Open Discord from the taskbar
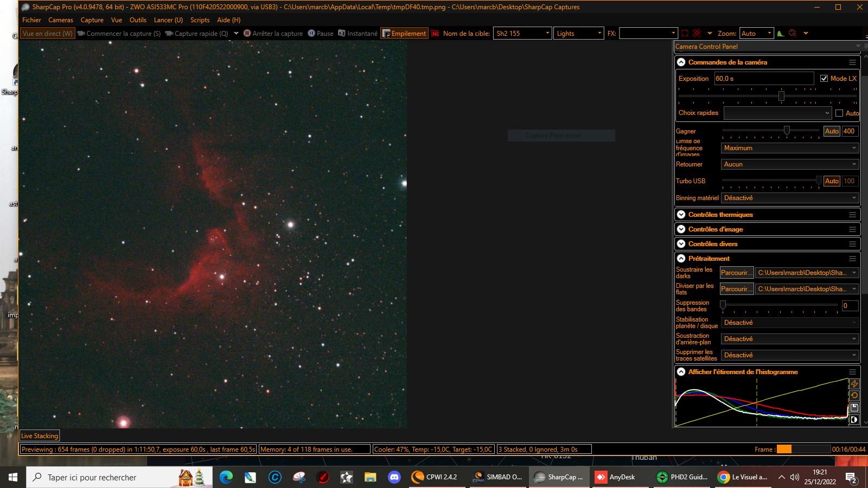The width and height of the screenshot is (868, 488). click(x=394, y=477)
